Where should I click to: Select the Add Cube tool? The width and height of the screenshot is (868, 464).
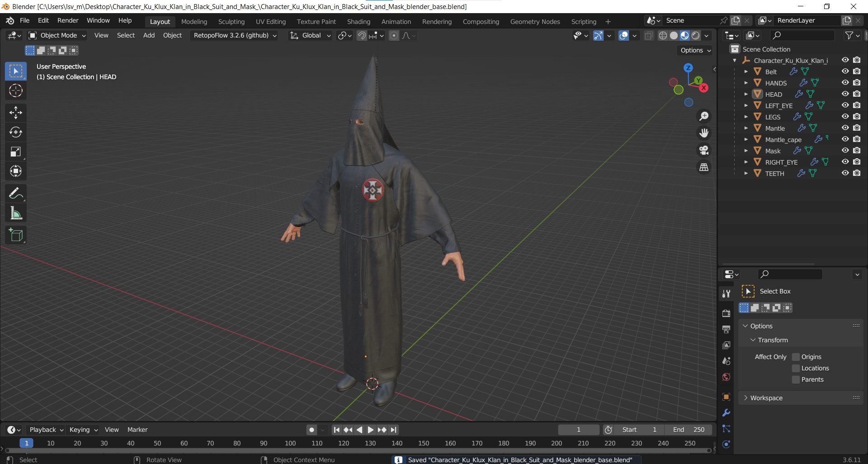tap(16, 235)
